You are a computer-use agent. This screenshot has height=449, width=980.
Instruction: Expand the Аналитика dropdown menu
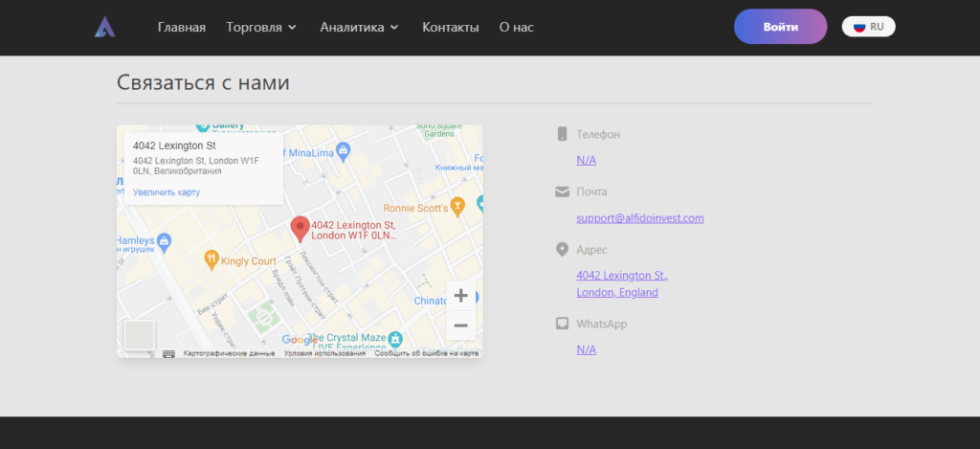click(360, 28)
